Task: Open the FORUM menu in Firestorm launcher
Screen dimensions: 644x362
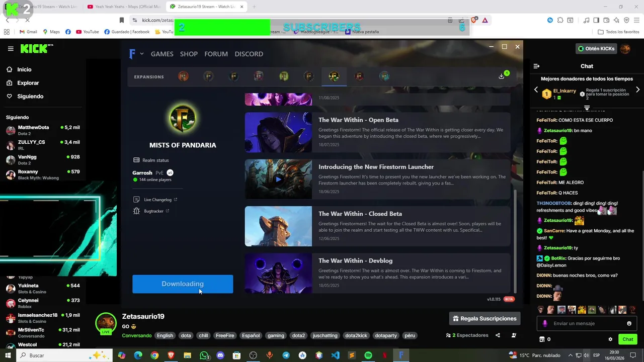Action: [x=216, y=54]
